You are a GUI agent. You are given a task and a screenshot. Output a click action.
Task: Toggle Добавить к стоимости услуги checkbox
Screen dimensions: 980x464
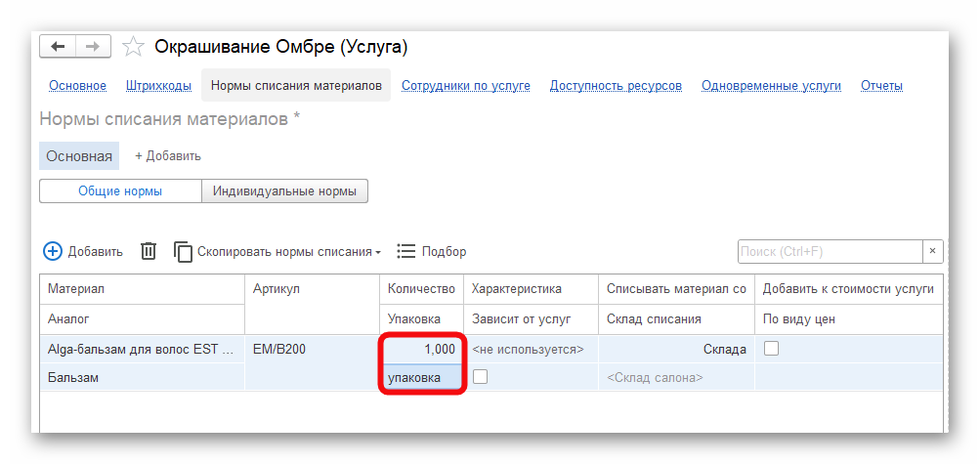[x=772, y=349]
